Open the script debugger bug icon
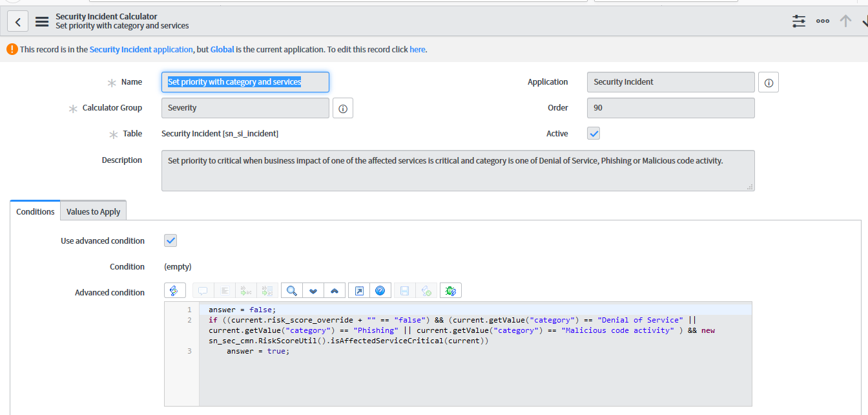 (450, 290)
